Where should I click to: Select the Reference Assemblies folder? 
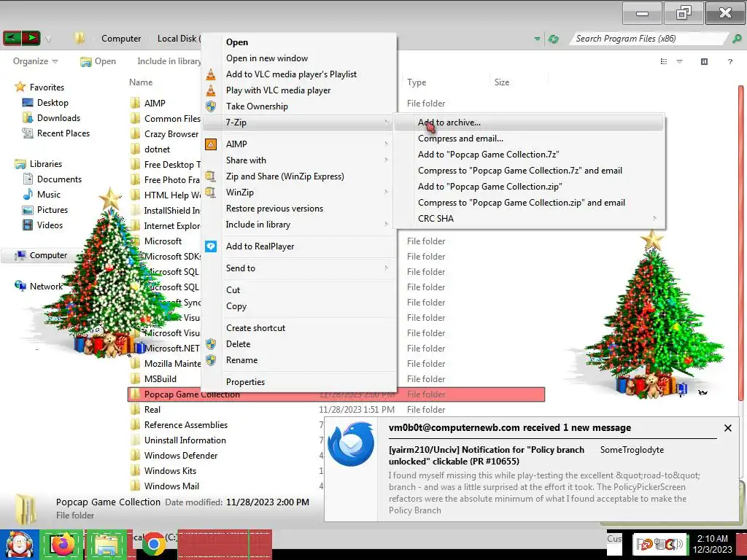pos(186,425)
